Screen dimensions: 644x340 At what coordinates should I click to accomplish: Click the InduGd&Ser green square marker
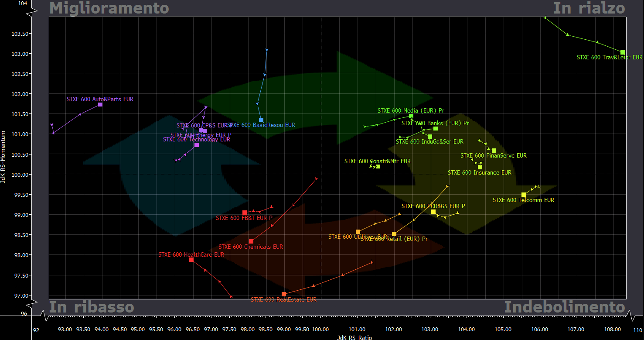pyautogui.click(x=430, y=137)
